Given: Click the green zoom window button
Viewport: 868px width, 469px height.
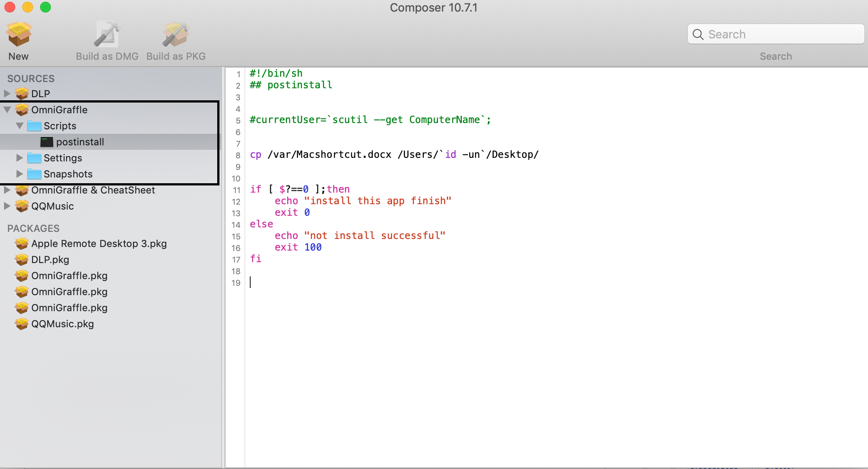Looking at the screenshot, I should (x=45, y=7).
